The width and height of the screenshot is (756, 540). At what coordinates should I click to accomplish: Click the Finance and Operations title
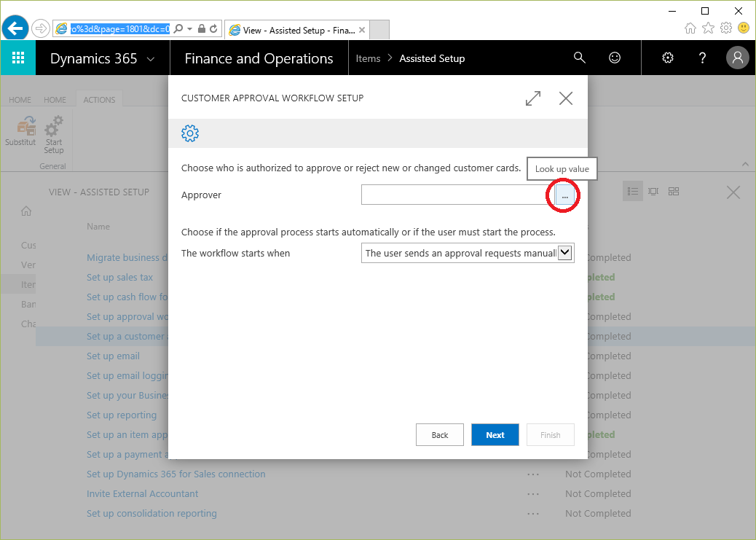click(259, 58)
